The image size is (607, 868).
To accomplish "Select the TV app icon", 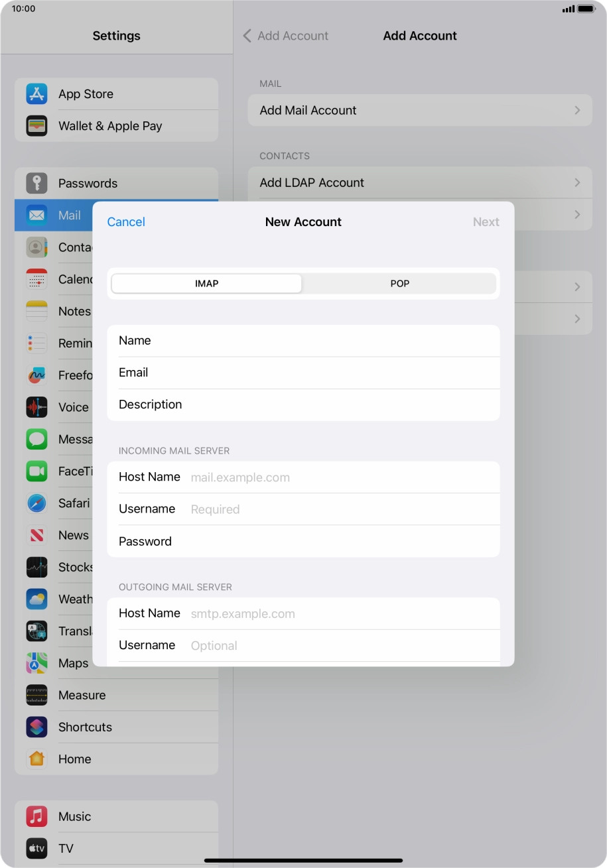I will tap(36, 848).
